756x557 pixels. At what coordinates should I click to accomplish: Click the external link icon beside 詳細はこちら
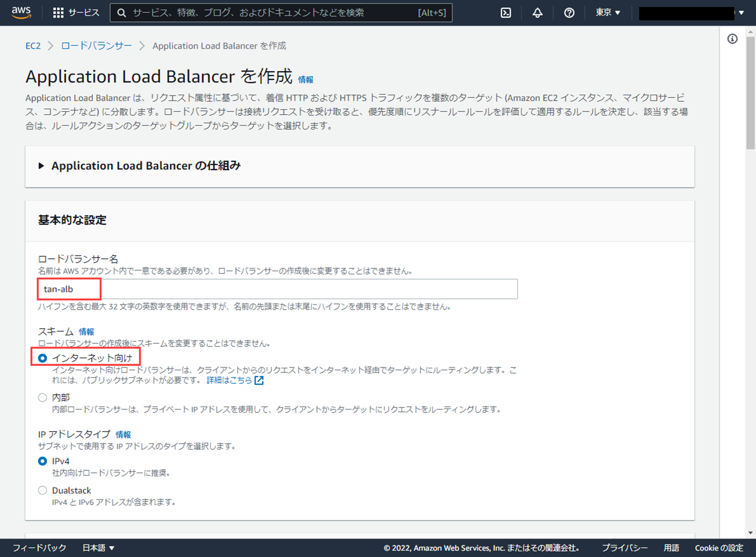(x=259, y=381)
